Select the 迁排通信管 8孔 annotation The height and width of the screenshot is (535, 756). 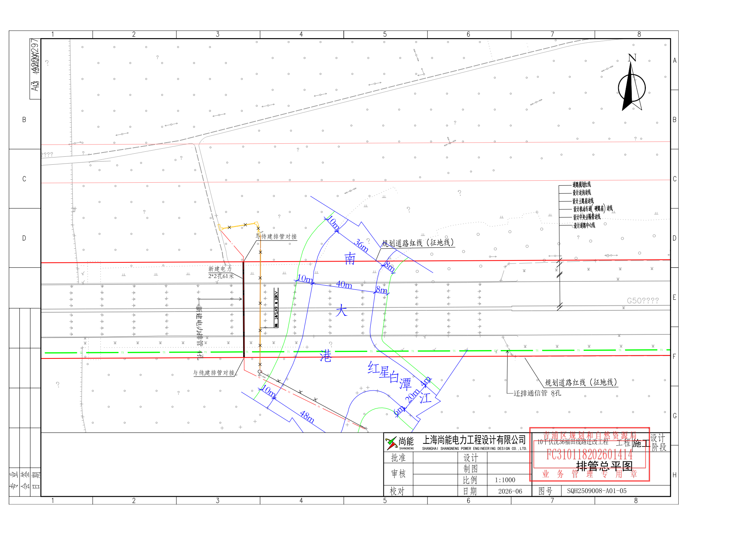pos(537,393)
